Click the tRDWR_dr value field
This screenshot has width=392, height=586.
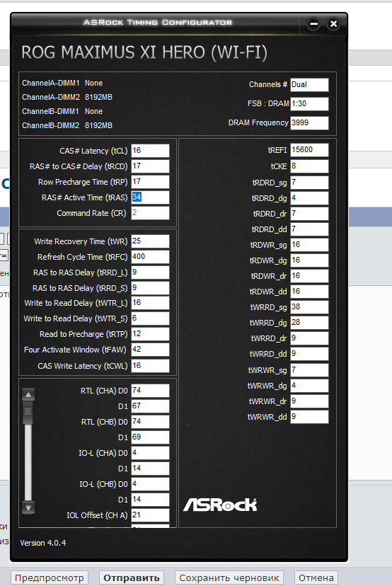(309, 276)
